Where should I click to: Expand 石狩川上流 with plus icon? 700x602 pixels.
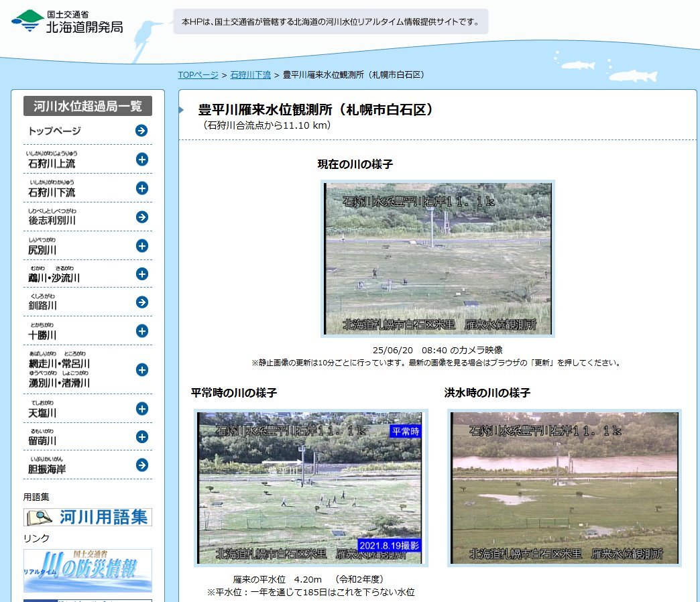(141, 160)
